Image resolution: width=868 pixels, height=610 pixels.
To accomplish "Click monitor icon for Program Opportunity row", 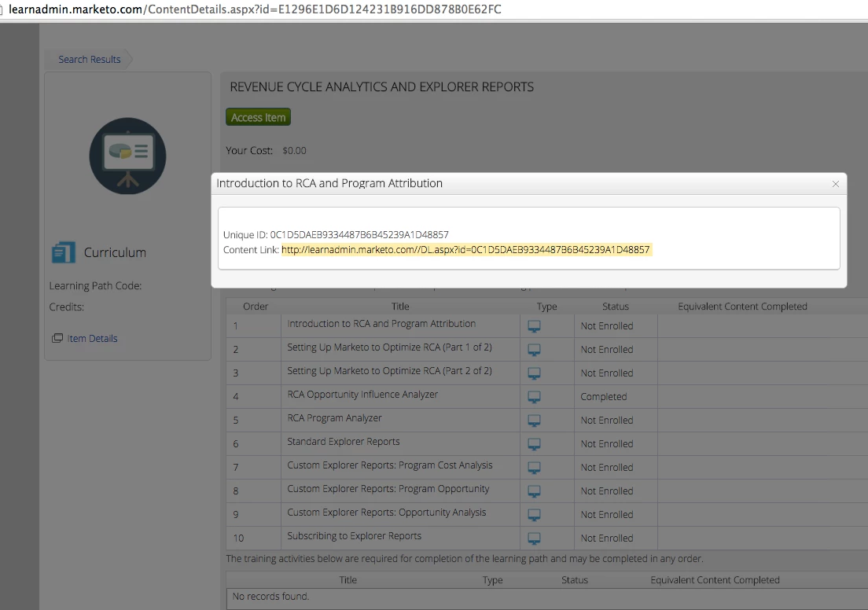I will [x=534, y=491].
